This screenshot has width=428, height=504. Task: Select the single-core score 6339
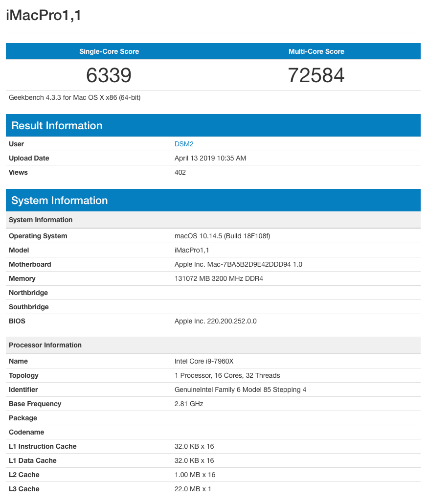point(109,75)
